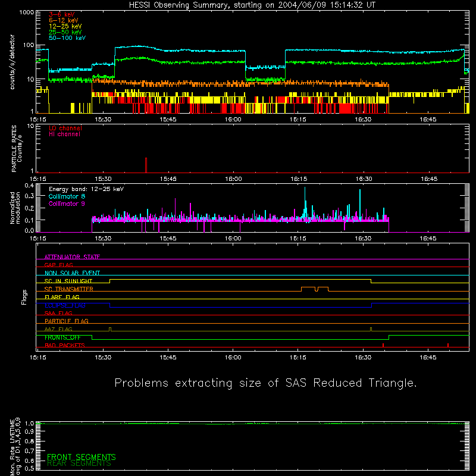Click the BAD_PACKETS tick mark near 16:50

[448, 345]
